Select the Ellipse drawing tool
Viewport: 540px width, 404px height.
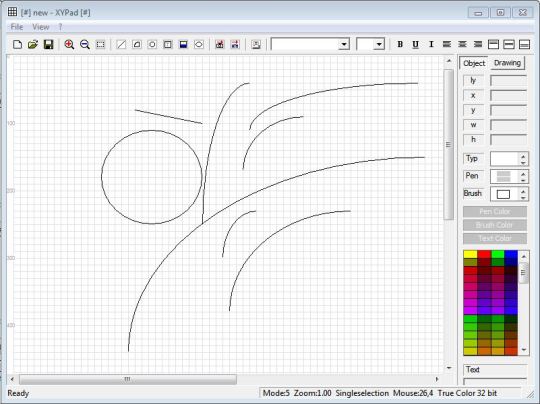(199, 44)
